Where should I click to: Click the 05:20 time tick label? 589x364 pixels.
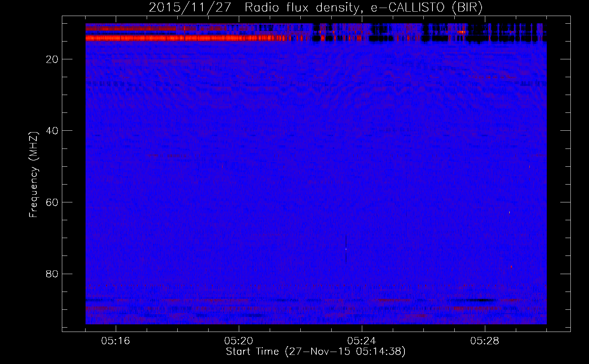pyautogui.click(x=239, y=341)
